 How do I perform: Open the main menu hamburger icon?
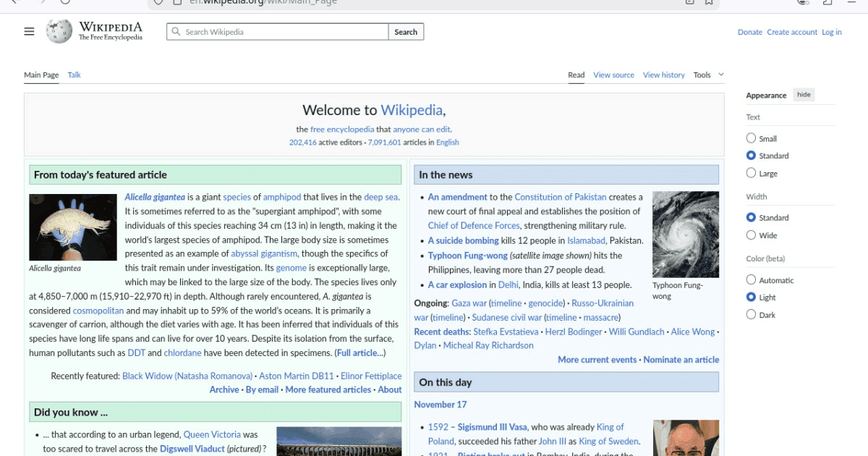pos(29,31)
